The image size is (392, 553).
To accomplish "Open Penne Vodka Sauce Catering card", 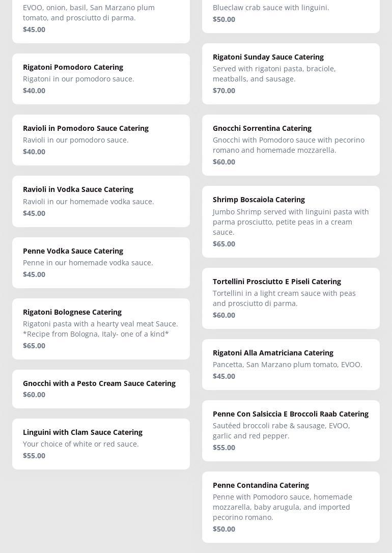I will (x=101, y=263).
